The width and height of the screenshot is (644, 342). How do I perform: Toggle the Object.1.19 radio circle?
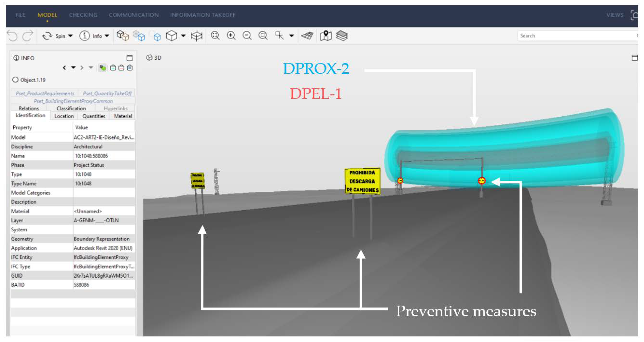(x=15, y=80)
